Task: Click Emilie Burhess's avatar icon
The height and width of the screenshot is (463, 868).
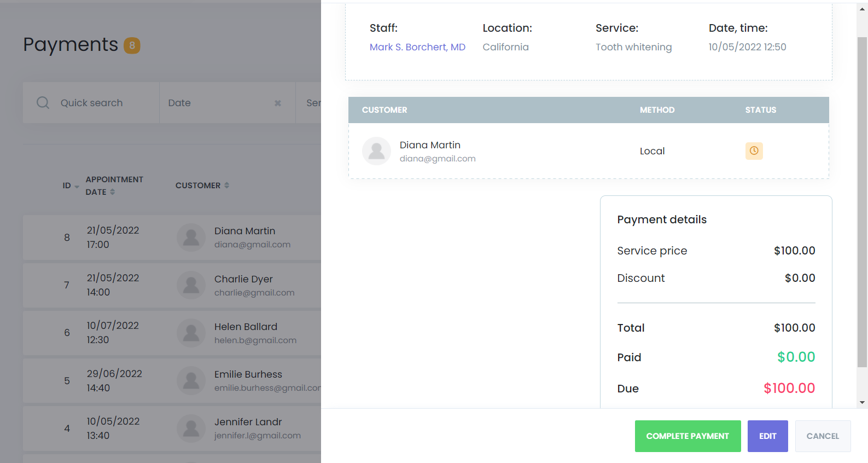Action: point(191,380)
